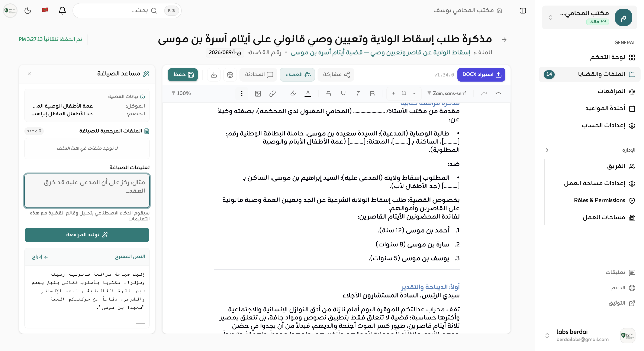Open Rôles & Permissions
This screenshot has width=644, height=351.
pyautogui.click(x=592, y=200)
